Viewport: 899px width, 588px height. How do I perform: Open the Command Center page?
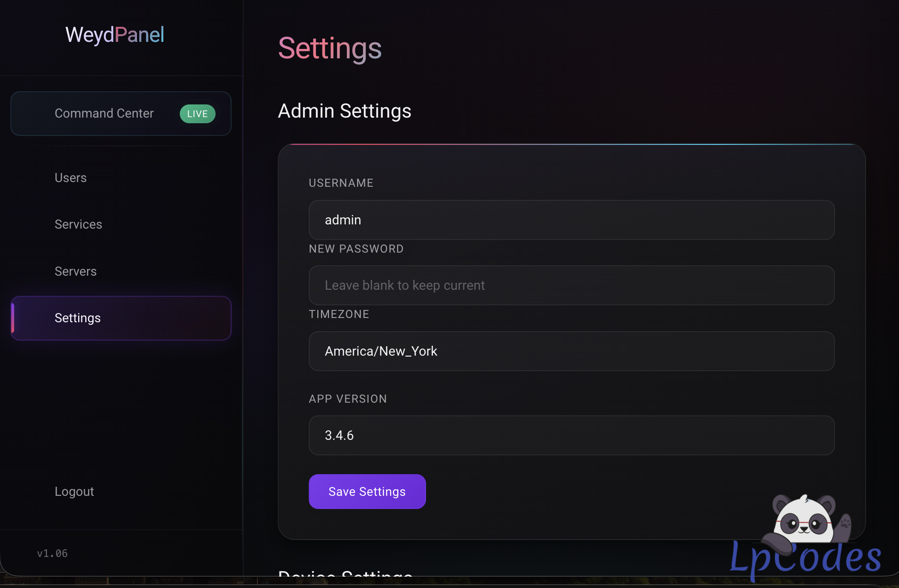pos(121,113)
